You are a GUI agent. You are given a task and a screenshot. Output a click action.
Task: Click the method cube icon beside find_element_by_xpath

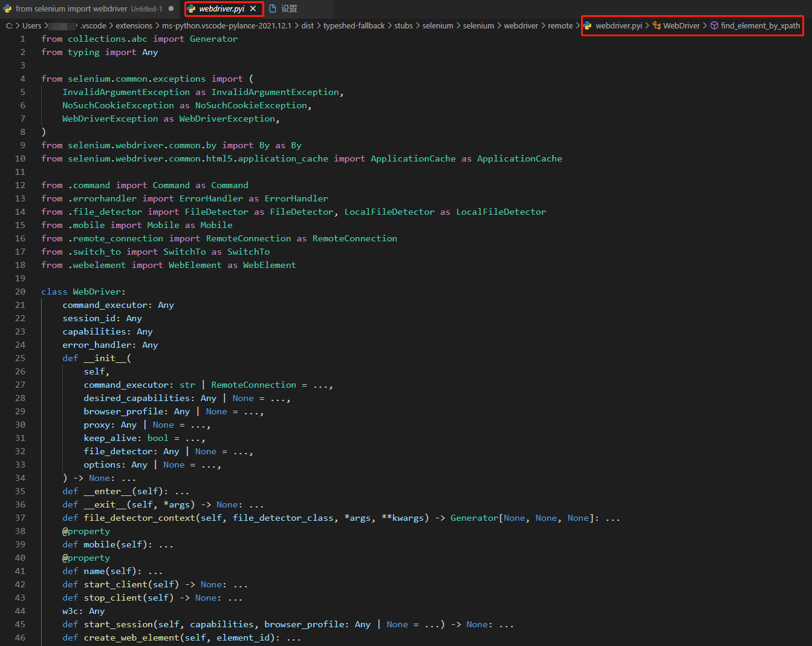[714, 25]
